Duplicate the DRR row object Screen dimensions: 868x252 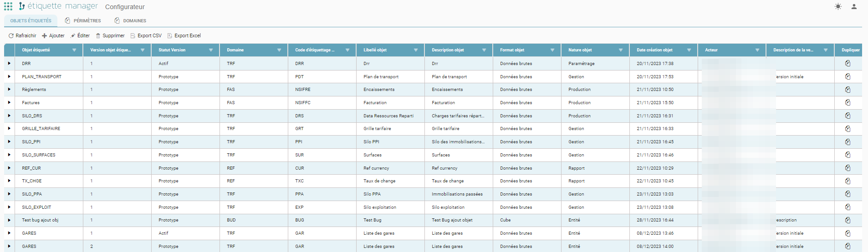coord(848,64)
